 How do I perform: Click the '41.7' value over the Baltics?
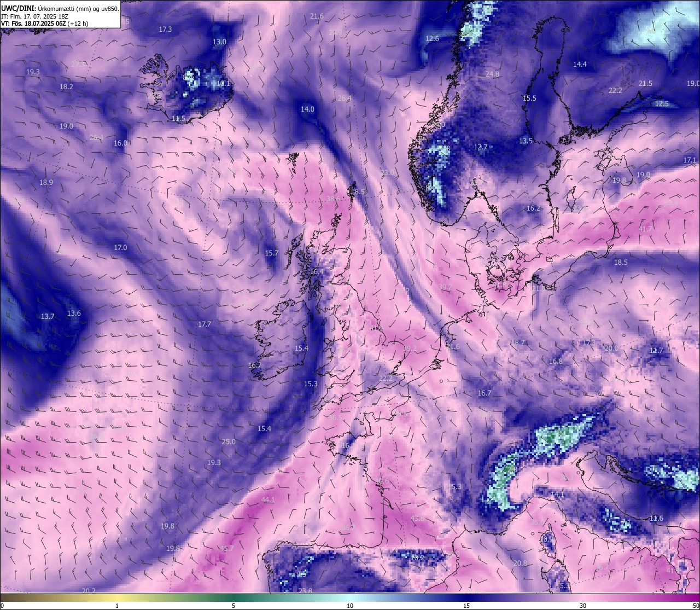[x=645, y=229]
